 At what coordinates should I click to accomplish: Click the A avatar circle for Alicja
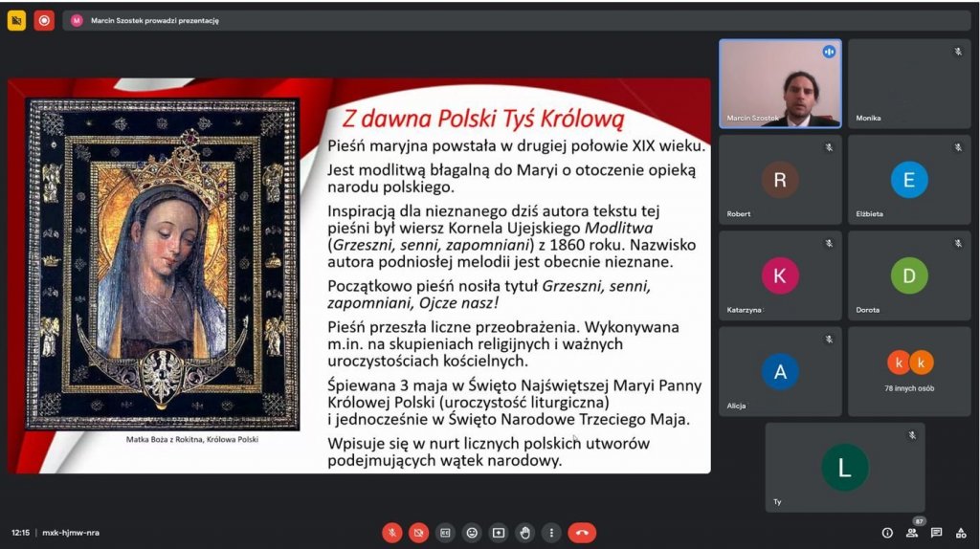[780, 372]
